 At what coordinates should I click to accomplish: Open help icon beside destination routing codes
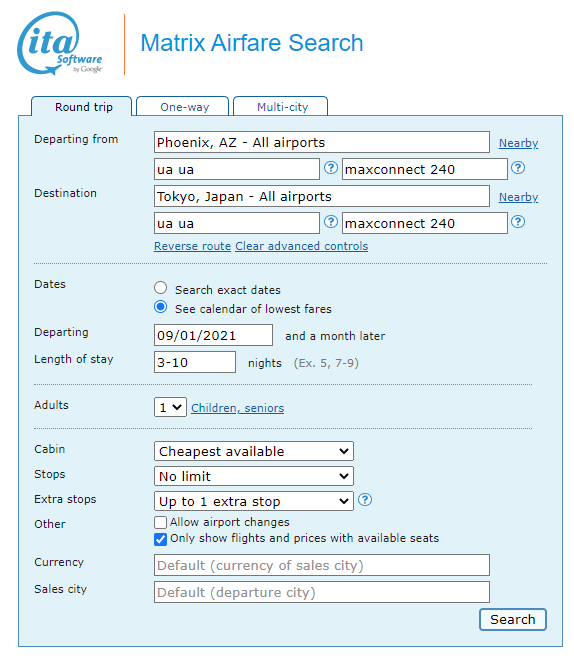tap(331, 222)
